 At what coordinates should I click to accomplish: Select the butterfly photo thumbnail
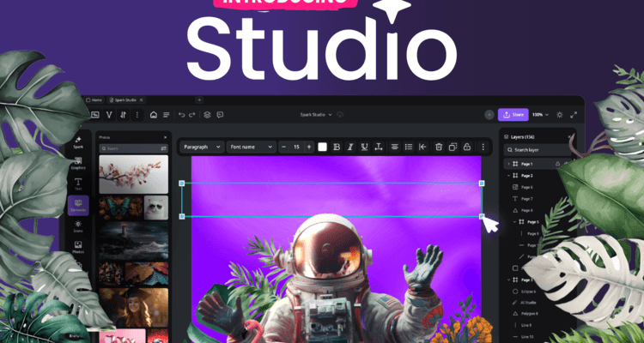pos(121,208)
